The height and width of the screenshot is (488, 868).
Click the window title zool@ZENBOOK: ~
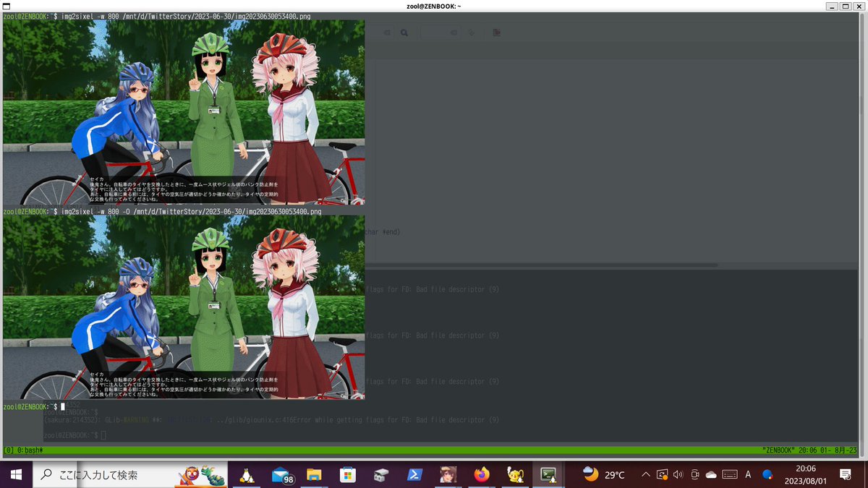coord(434,5)
